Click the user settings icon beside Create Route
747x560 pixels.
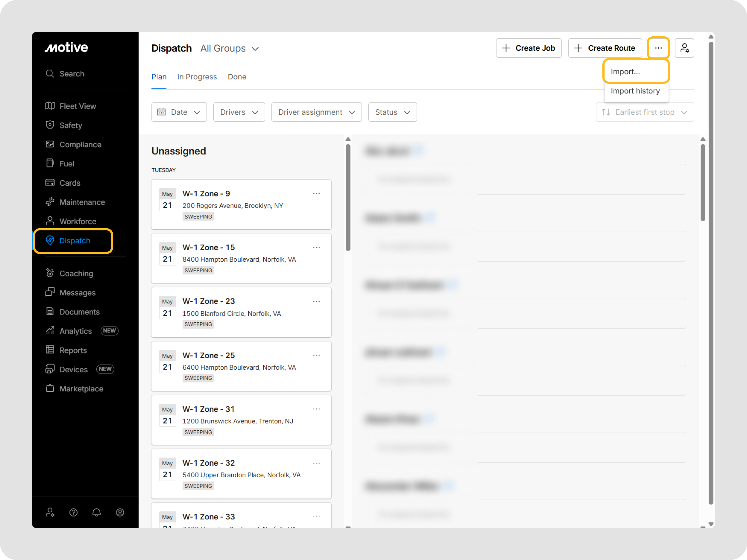coord(684,48)
